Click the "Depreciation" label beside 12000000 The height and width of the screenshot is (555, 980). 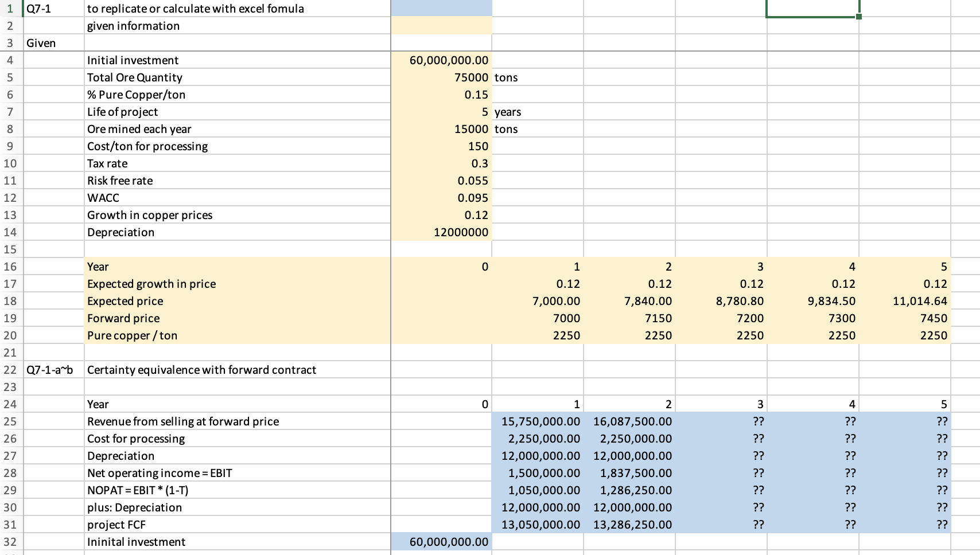click(x=120, y=232)
